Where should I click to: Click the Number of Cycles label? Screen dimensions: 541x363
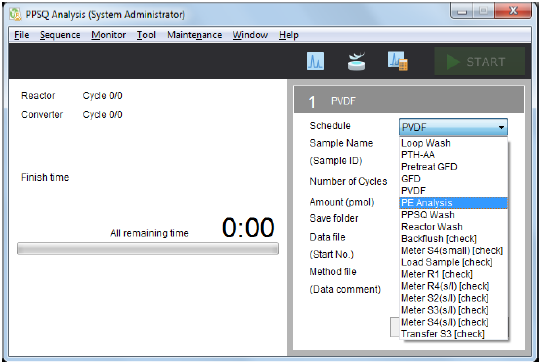[348, 182]
